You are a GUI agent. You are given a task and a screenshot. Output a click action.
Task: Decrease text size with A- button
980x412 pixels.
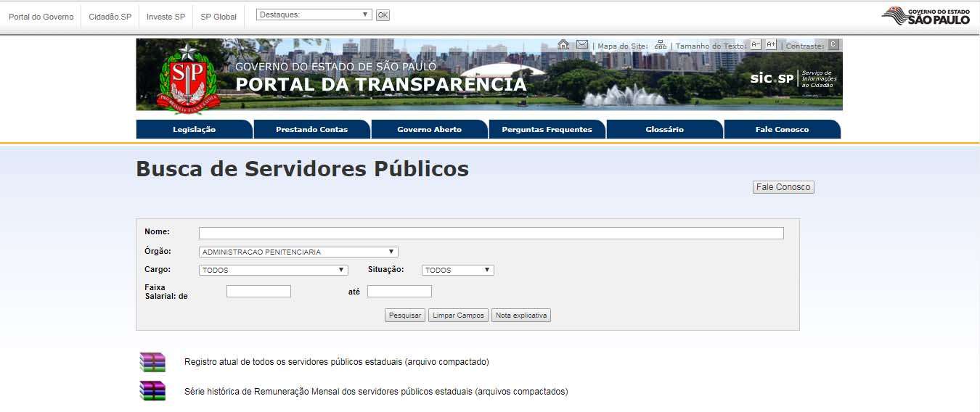pos(756,45)
